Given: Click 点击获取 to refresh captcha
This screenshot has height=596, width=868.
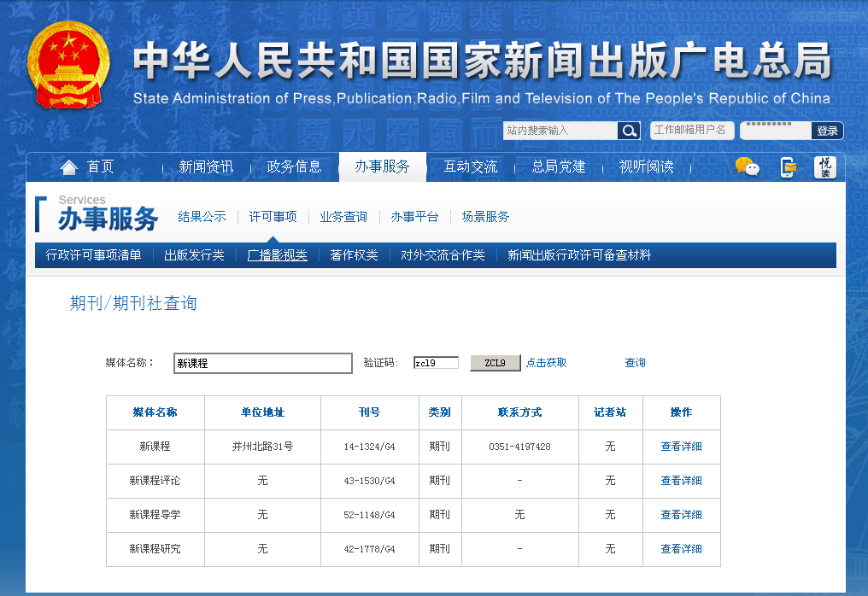Looking at the screenshot, I should (547, 363).
